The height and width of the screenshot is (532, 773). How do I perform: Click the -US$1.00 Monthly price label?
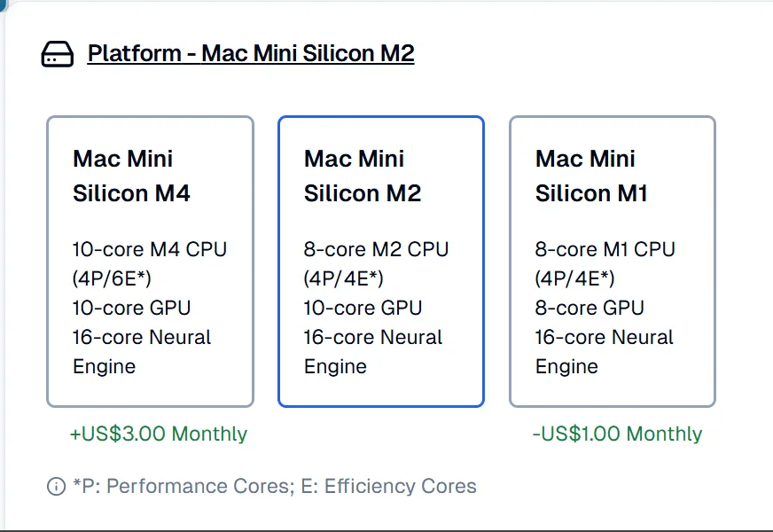tap(617, 434)
